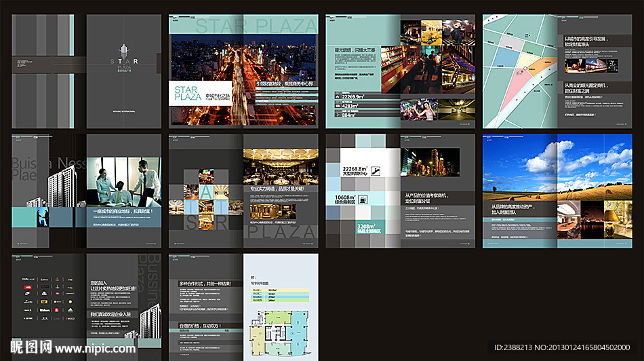The image size is (644, 361).
Task: Select the heading 合理的价格，互动双方
Action: pyautogui.click(x=200, y=325)
